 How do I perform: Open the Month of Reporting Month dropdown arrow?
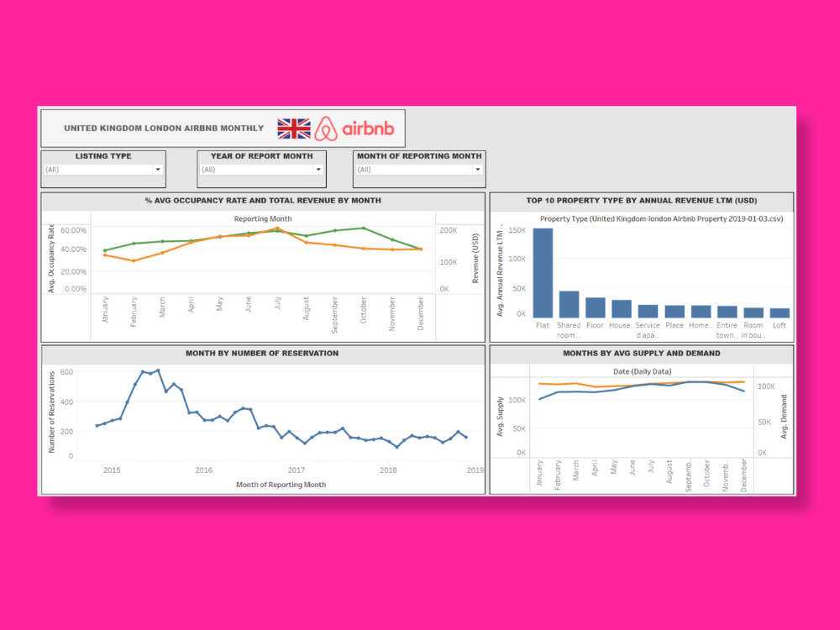(477, 170)
